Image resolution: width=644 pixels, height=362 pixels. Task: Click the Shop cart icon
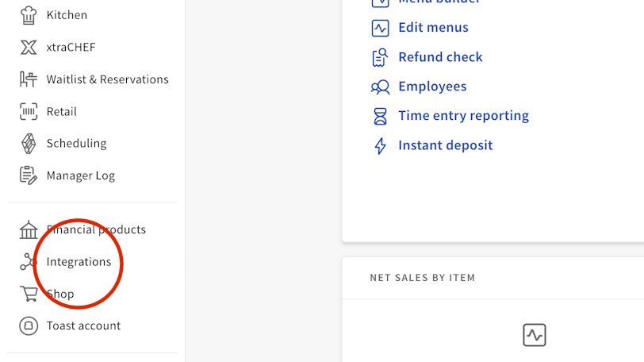tap(29, 294)
